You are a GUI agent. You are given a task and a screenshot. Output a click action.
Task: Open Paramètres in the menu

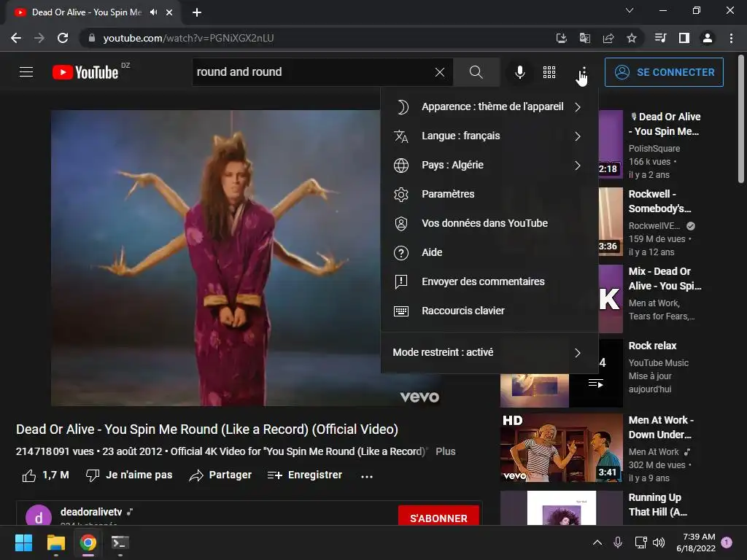(x=489, y=194)
